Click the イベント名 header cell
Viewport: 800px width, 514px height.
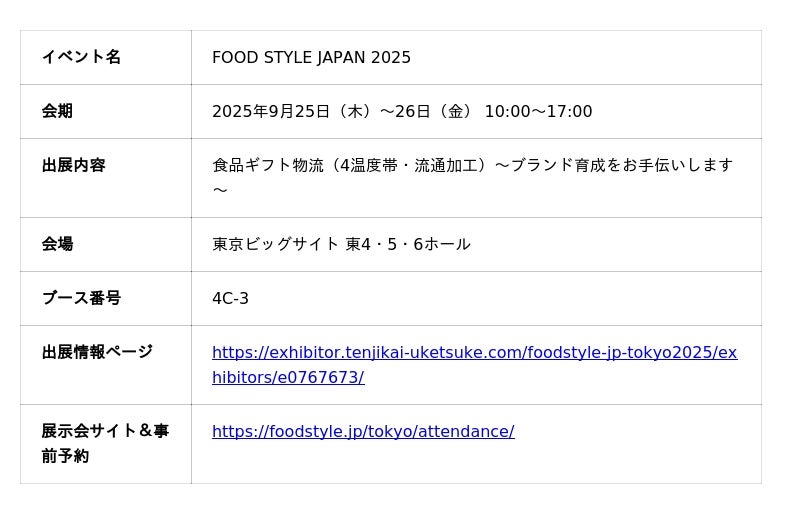click(81, 57)
